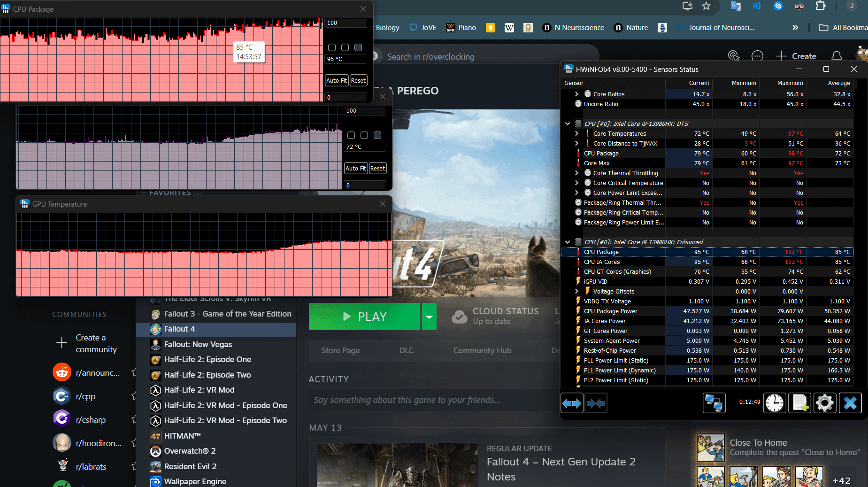Image resolution: width=868 pixels, height=487 pixels.
Task: Collapse sensors with HWiNFO inward arrows icon
Action: (x=596, y=403)
